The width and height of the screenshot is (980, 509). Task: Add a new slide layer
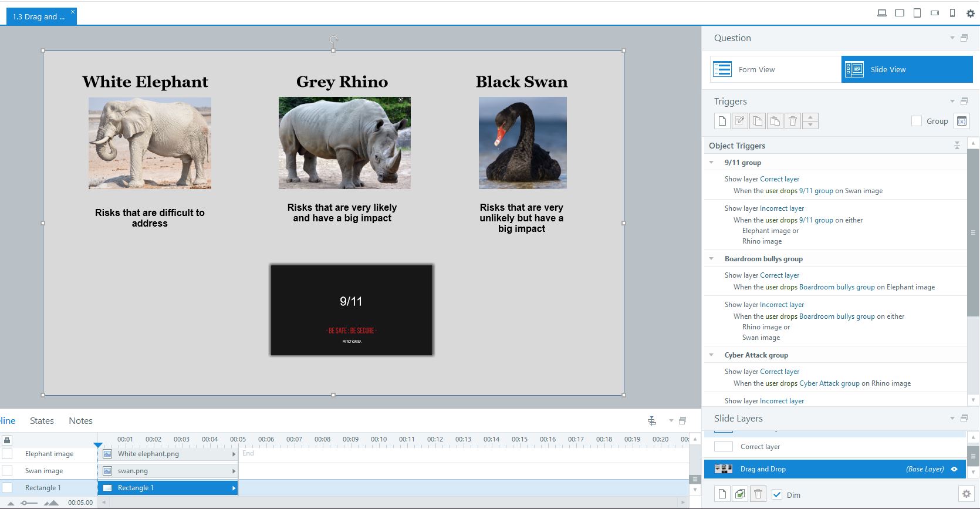coord(722,494)
